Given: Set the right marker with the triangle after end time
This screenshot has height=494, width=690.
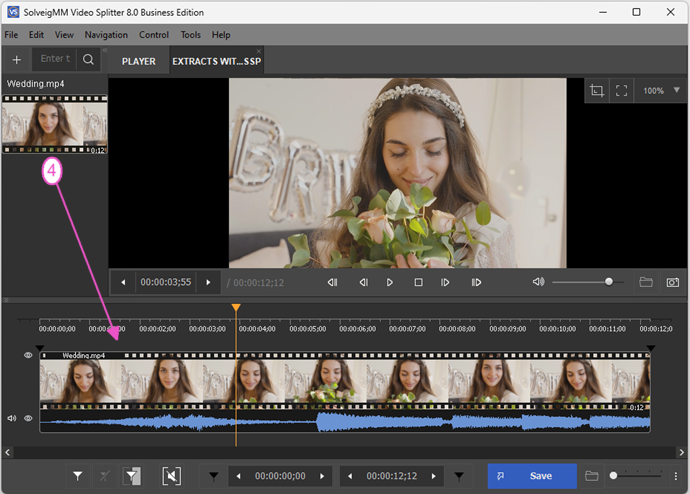Looking at the screenshot, I should [459, 476].
